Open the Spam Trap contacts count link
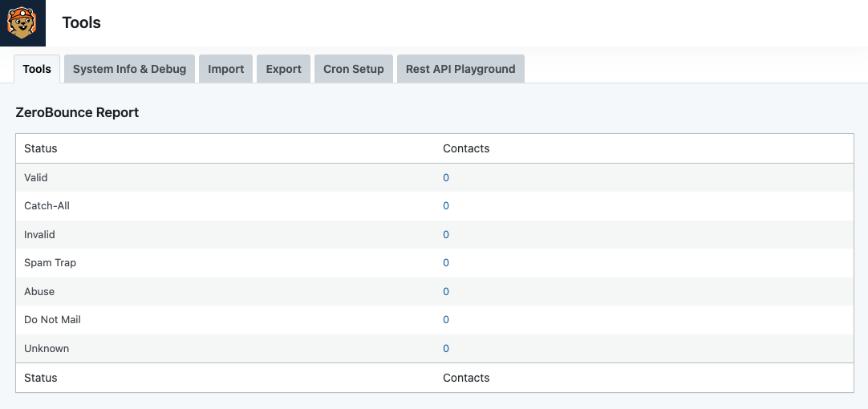The height and width of the screenshot is (409, 868). [445, 263]
